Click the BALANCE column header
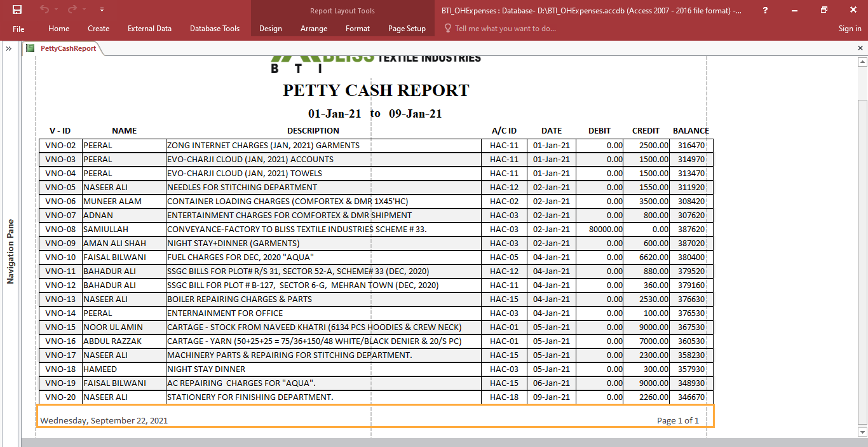This screenshot has height=447, width=868. [691, 130]
